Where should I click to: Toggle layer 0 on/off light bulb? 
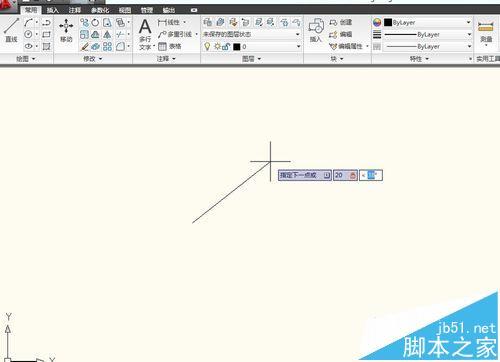click(x=207, y=46)
